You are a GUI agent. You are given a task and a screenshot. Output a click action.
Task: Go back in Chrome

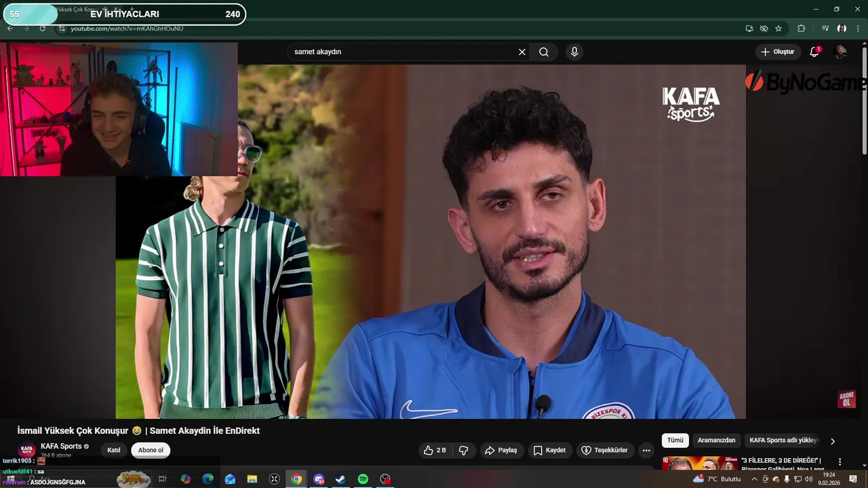coord(9,28)
